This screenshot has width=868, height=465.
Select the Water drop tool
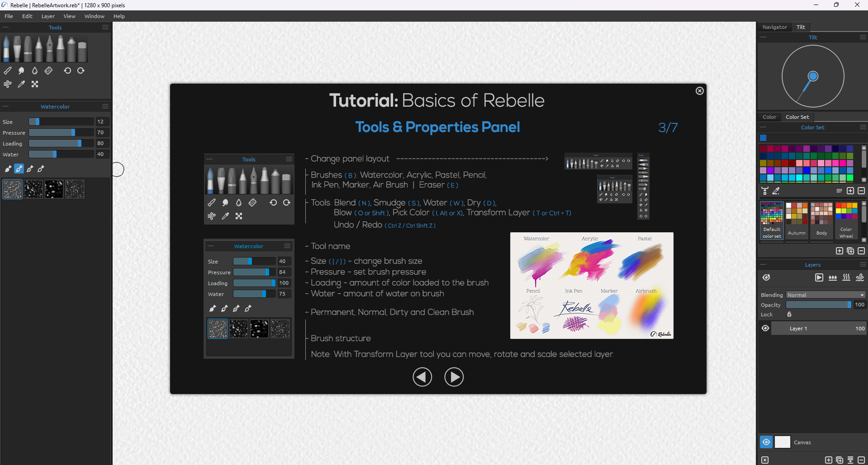pos(35,70)
